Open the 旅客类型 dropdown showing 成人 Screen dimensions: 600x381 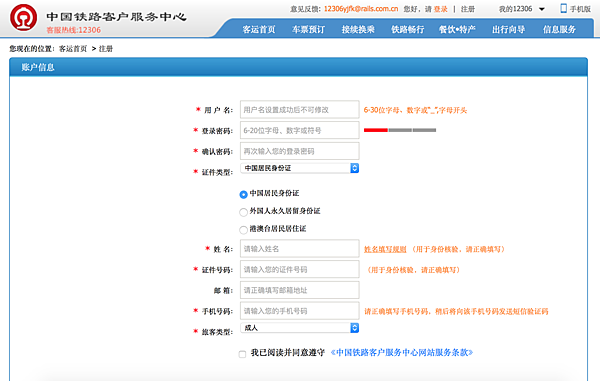pos(300,328)
